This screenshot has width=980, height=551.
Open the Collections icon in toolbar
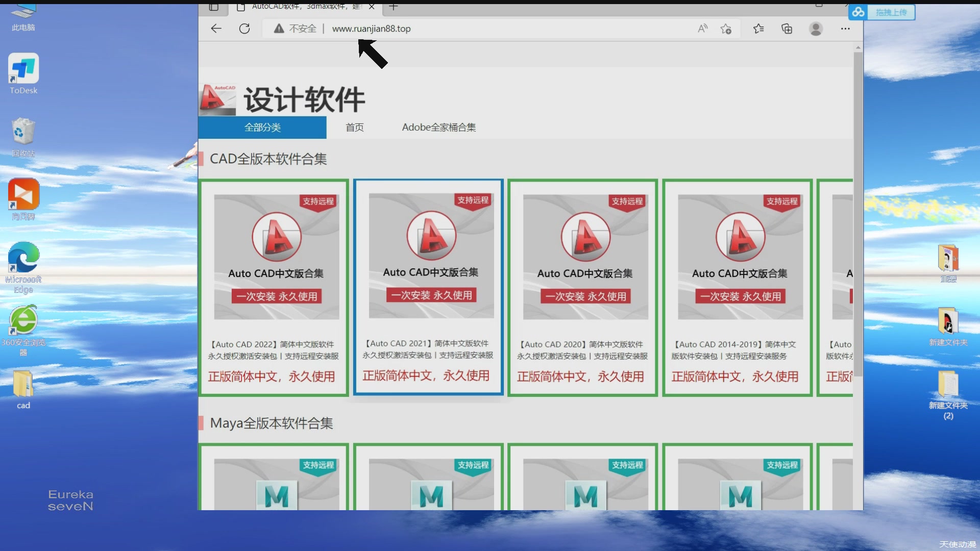[787, 29]
